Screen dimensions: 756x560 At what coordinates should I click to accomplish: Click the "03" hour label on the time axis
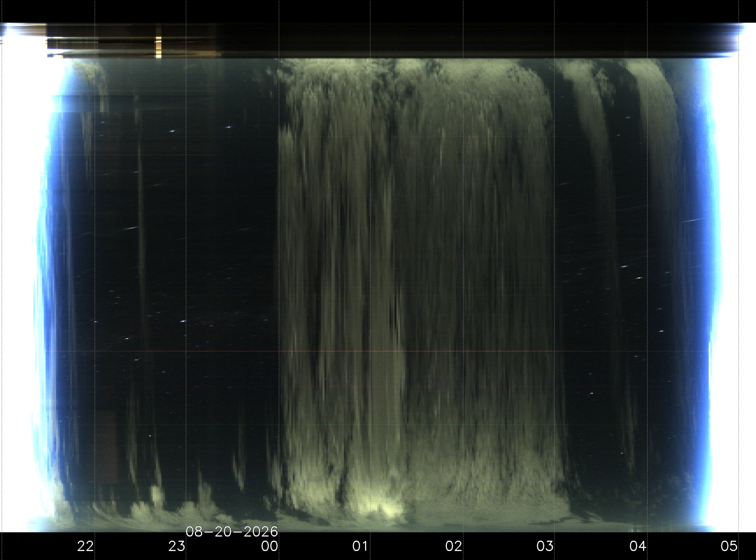coord(545,546)
